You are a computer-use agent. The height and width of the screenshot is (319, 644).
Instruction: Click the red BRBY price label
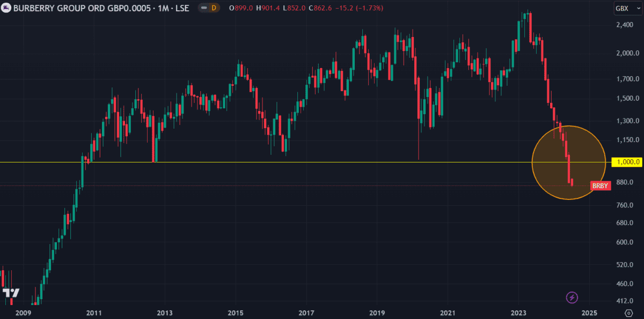click(x=601, y=186)
